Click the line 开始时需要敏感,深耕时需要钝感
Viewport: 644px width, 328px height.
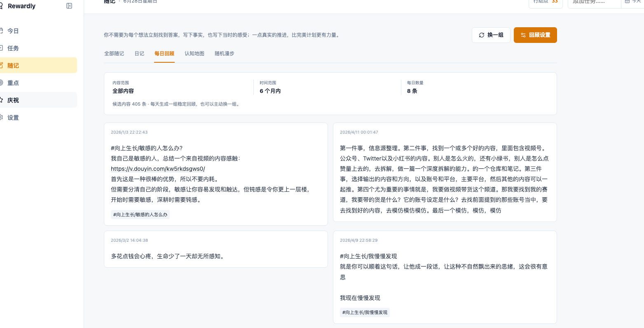(156, 200)
